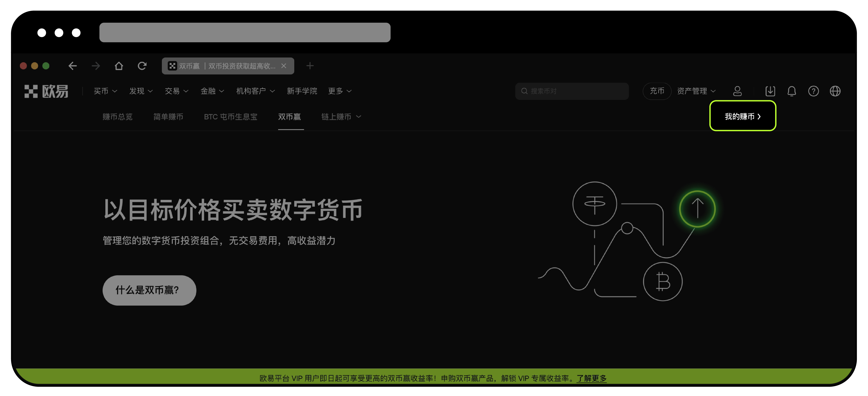Open the account profile icon
Viewport: 868px width, 396px height.
point(738,91)
